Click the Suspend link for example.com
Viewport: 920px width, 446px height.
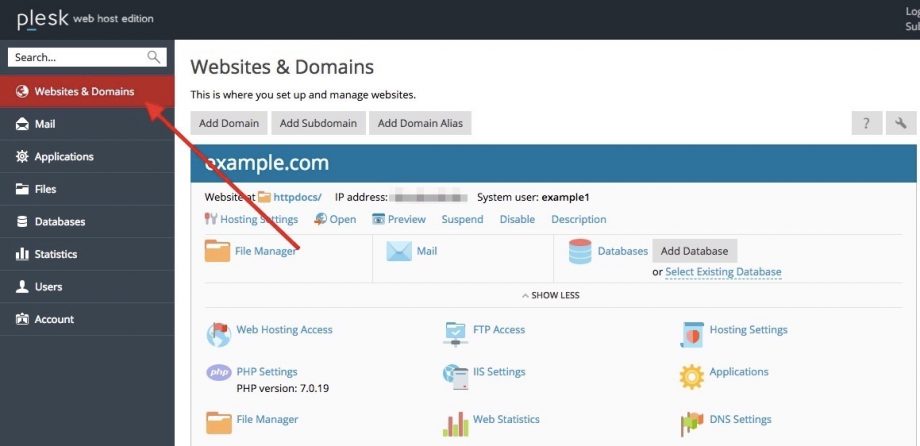(462, 219)
